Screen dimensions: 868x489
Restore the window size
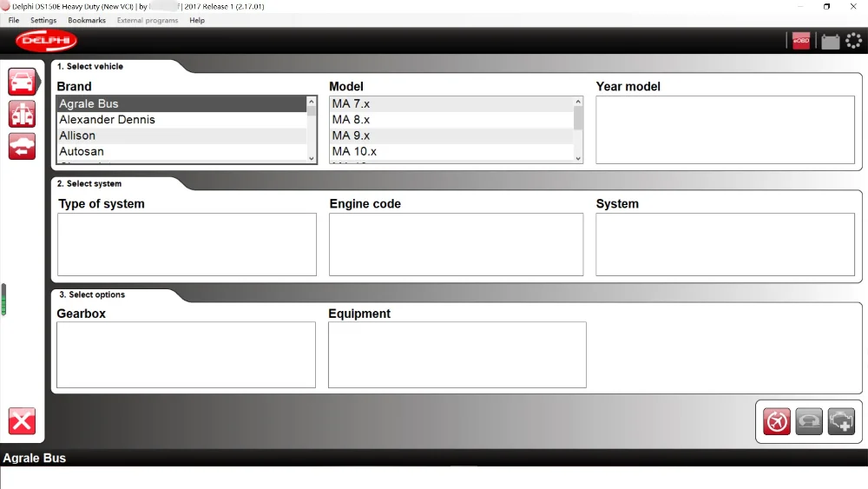point(826,7)
